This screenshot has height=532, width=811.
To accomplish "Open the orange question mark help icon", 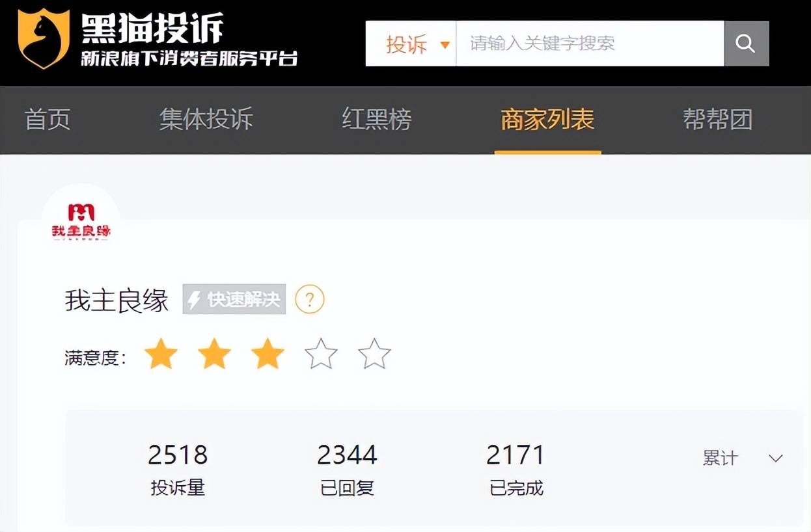I will tap(310, 299).
